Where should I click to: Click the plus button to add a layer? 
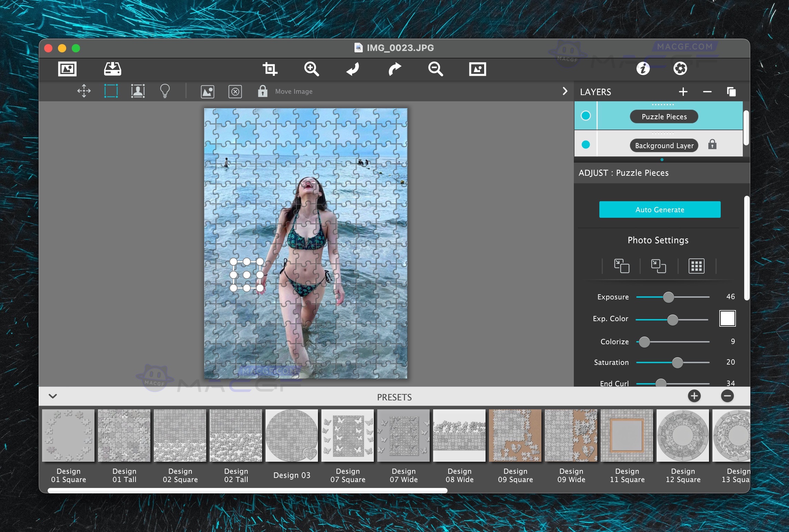click(x=683, y=92)
